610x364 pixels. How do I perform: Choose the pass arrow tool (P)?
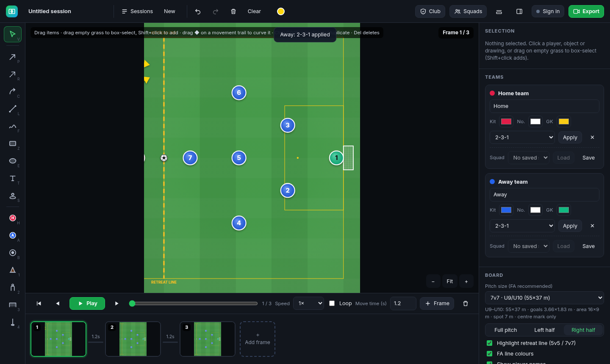pos(13,57)
